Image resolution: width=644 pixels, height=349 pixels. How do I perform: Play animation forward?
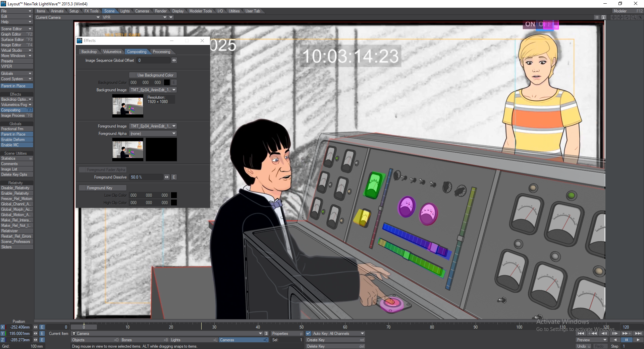click(x=638, y=340)
